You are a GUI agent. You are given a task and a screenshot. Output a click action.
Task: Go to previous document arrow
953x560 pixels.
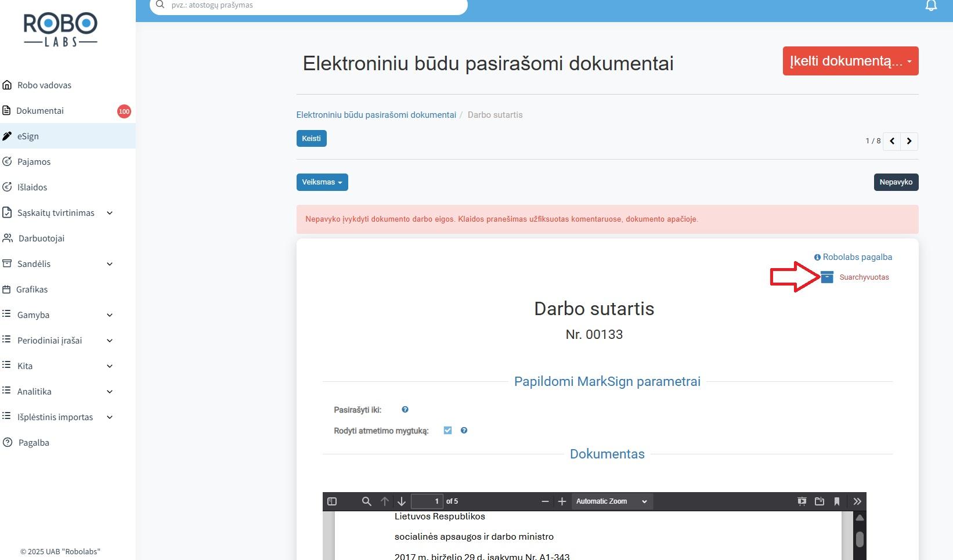pos(892,141)
